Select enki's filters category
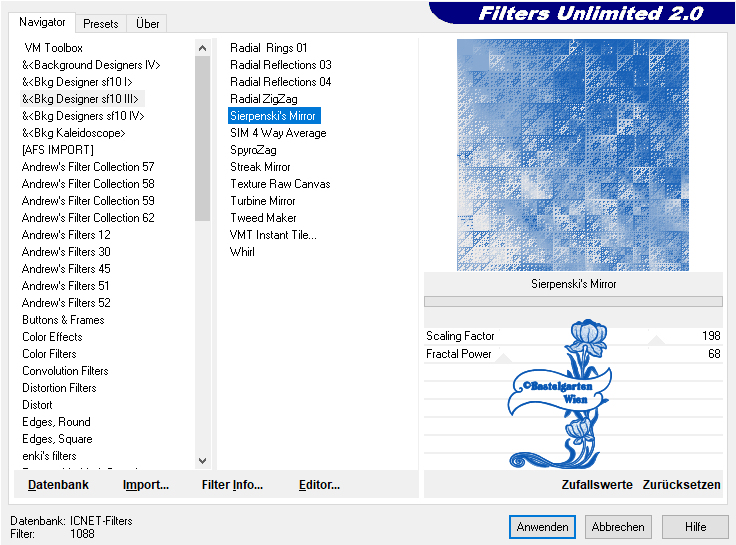The height and width of the screenshot is (545, 736). pos(49,455)
